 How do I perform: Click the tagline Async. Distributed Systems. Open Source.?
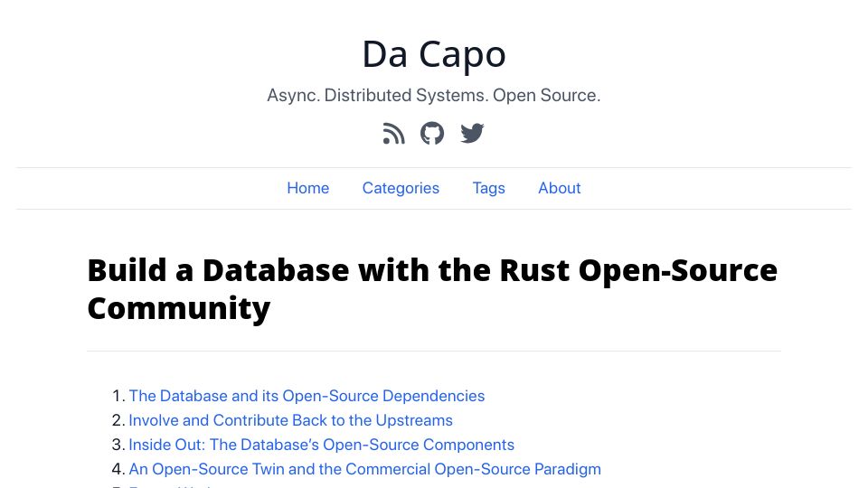434,95
